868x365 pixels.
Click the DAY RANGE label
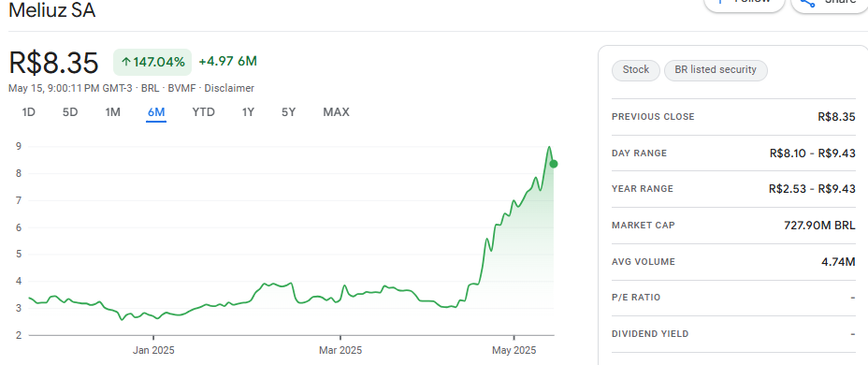click(x=640, y=153)
